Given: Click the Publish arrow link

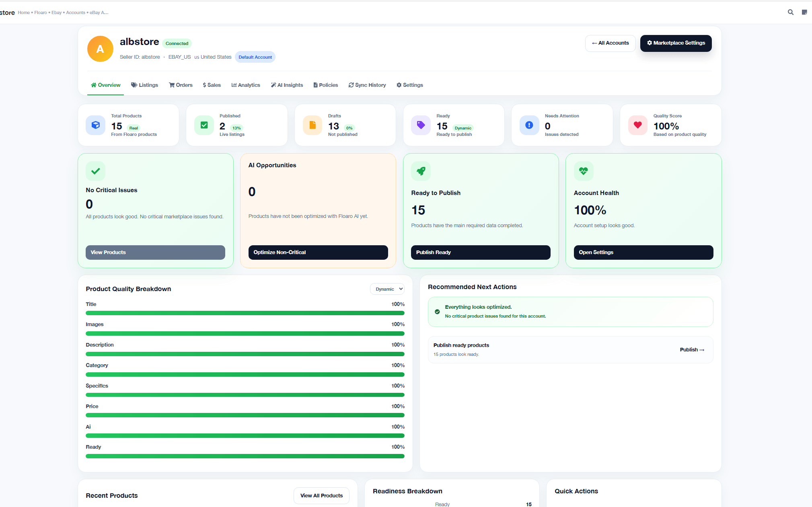Looking at the screenshot, I should (692, 350).
